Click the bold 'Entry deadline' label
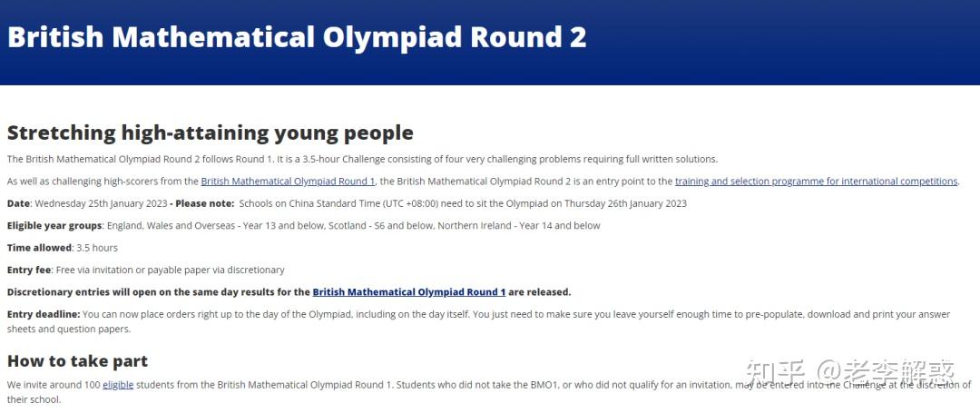 pos(43,314)
